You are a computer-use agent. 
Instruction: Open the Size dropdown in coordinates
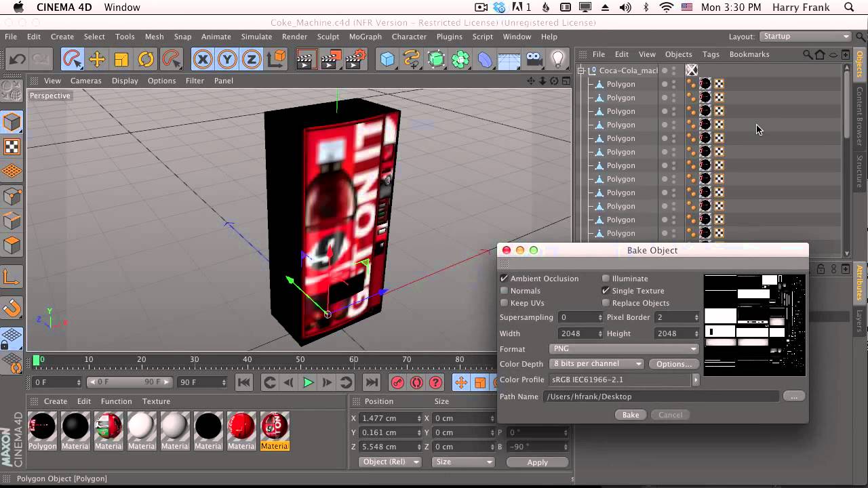pos(463,462)
